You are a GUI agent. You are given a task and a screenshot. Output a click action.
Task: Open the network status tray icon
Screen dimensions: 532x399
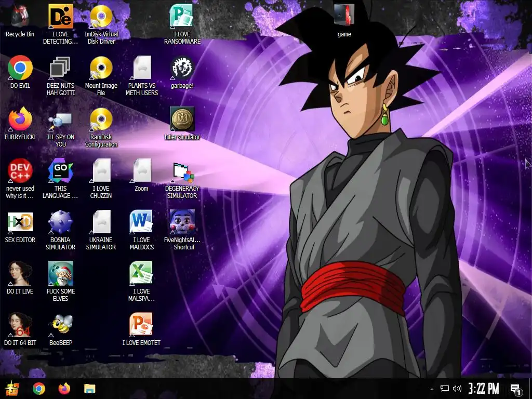tap(444, 389)
